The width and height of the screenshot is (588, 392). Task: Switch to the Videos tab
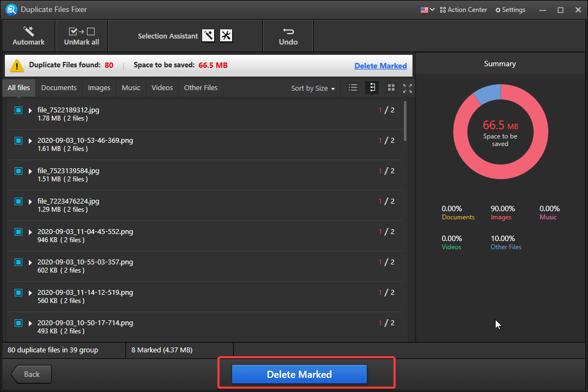[162, 88]
